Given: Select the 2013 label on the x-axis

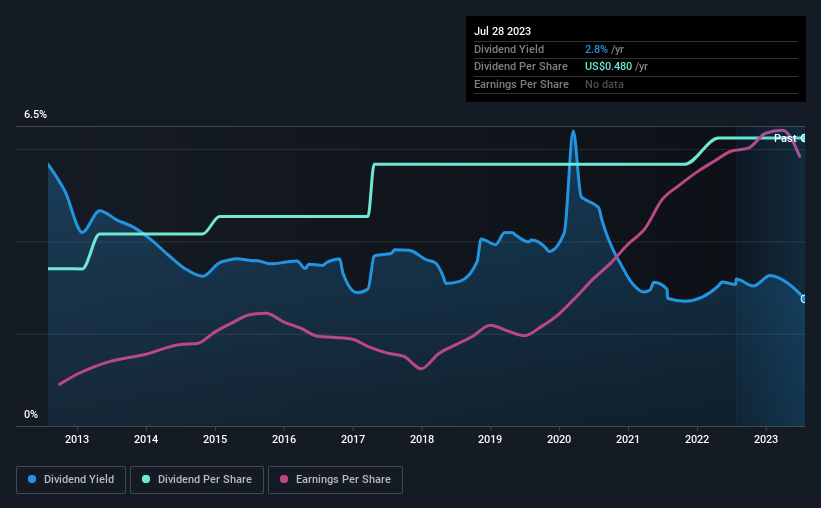Looking at the screenshot, I should pyautogui.click(x=77, y=439).
